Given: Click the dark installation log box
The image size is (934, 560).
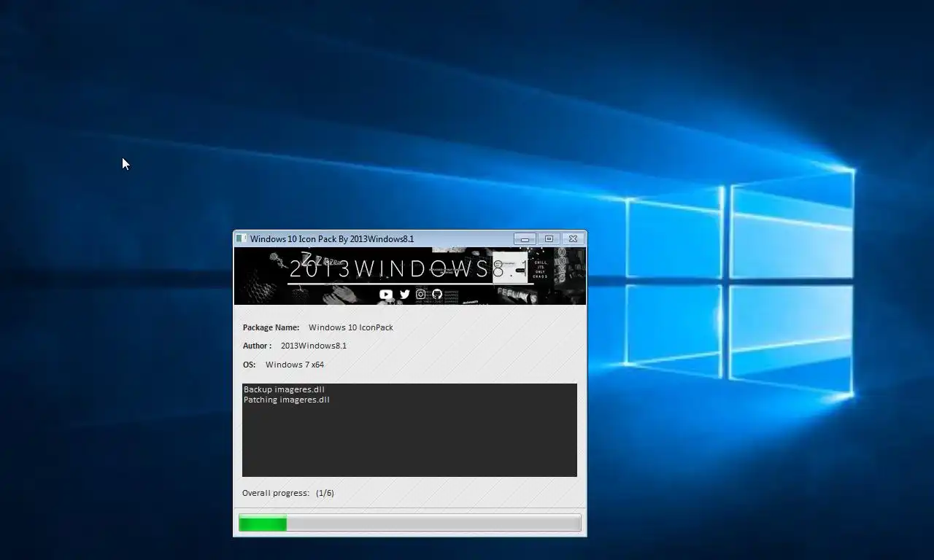Looking at the screenshot, I should (x=409, y=430).
